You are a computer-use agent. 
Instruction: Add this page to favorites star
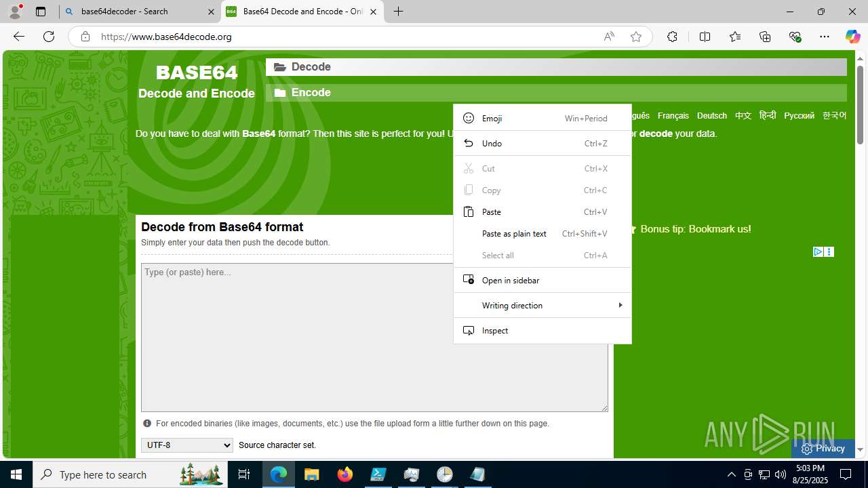(x=636, y=37)
